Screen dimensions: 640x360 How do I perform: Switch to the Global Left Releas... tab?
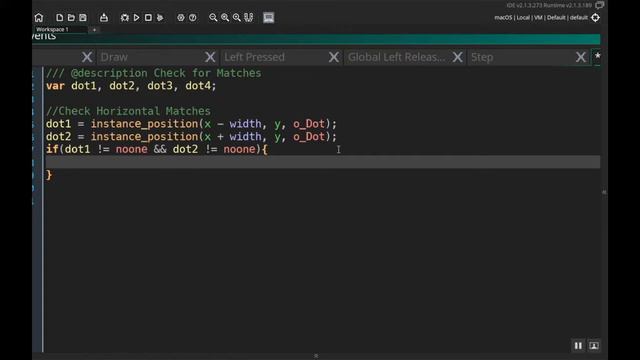396,57
